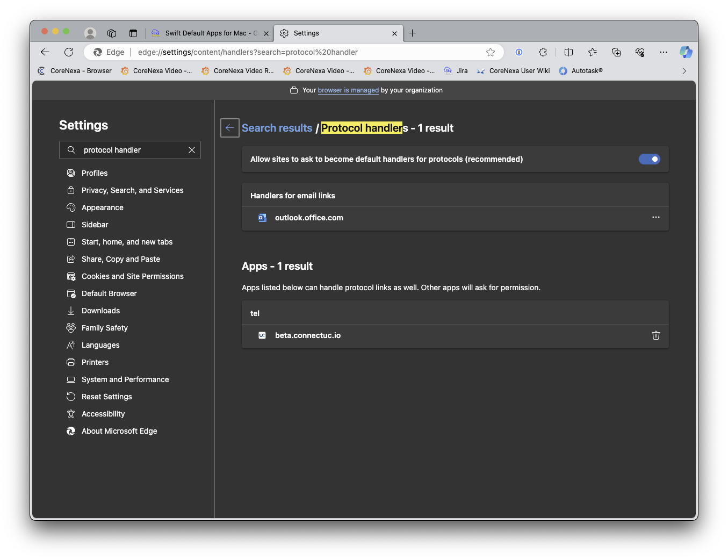Select the beta.connectuc.io app entry

tap(455, 335)
